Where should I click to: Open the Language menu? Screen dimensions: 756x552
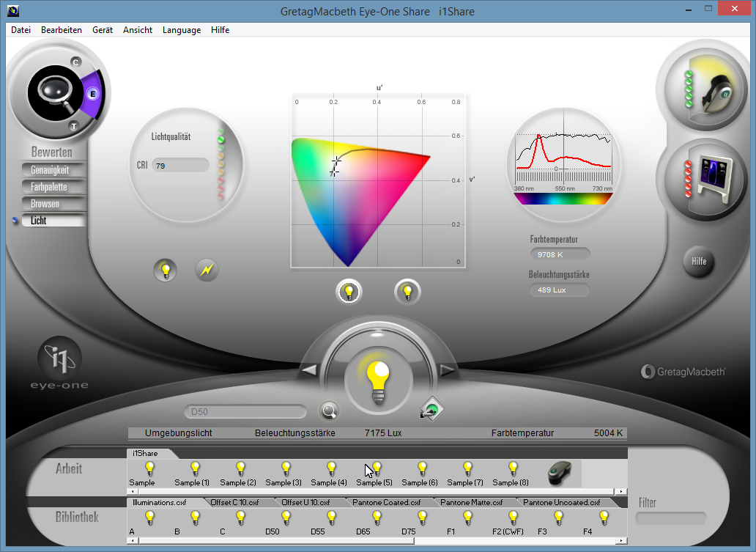(181, 30)
